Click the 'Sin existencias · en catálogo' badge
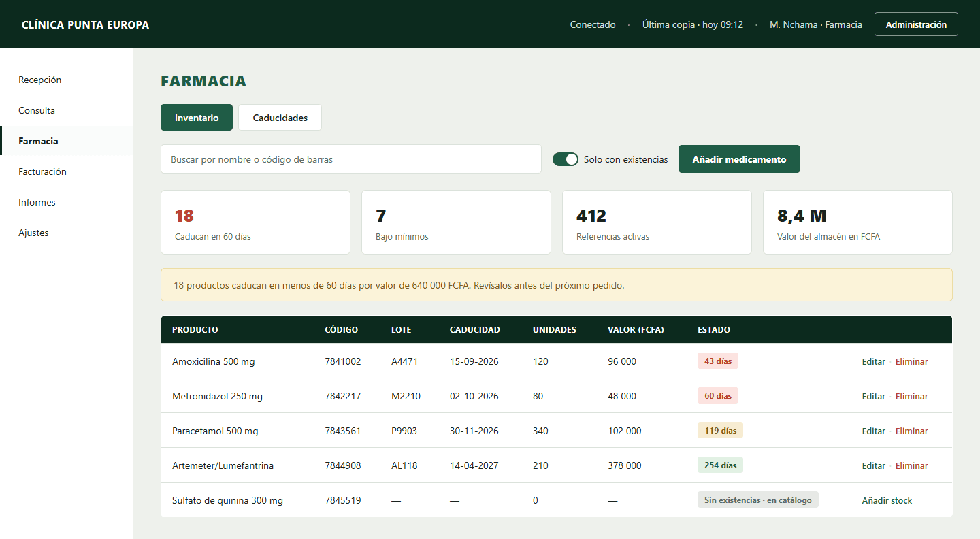980x539 pixels. pos(758,500)
